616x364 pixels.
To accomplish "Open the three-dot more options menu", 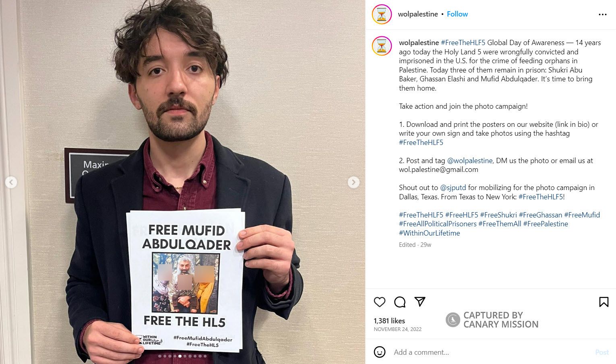I will 602,14.
